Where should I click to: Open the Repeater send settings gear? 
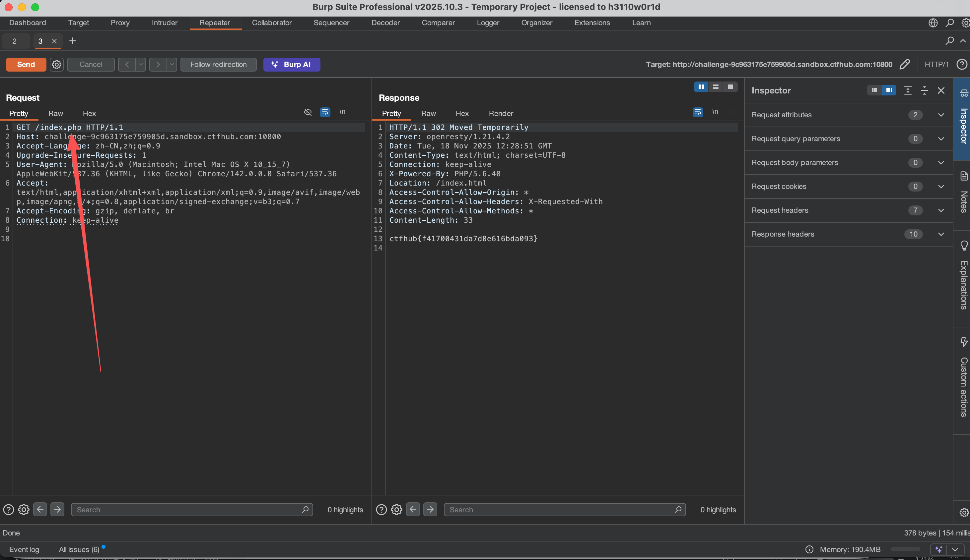[x=57, y=64]
